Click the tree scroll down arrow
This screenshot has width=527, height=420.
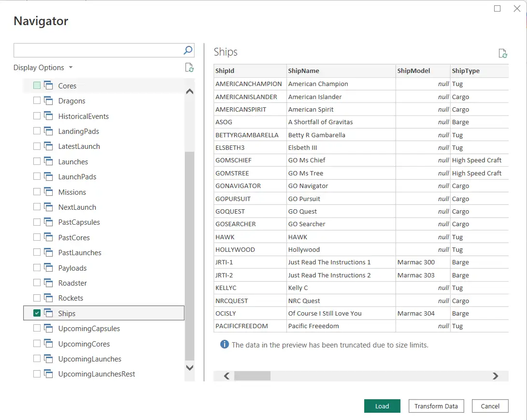[x=189, y=367]
